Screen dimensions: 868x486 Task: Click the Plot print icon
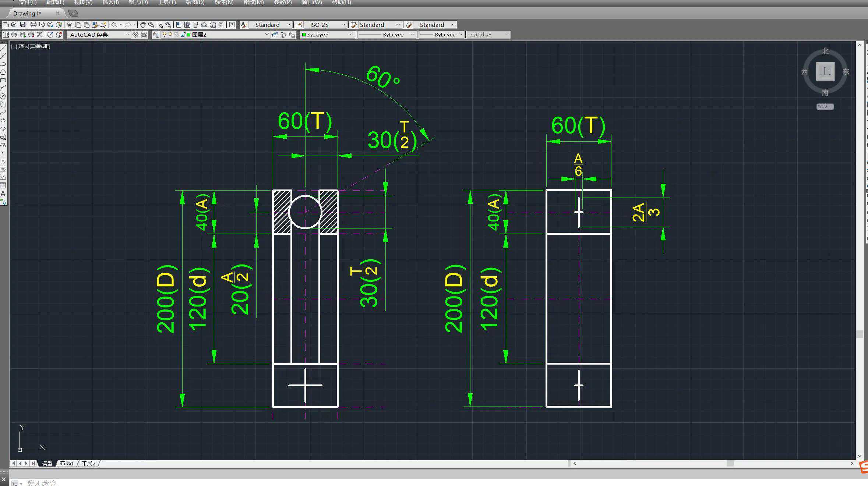click(33, 25)
